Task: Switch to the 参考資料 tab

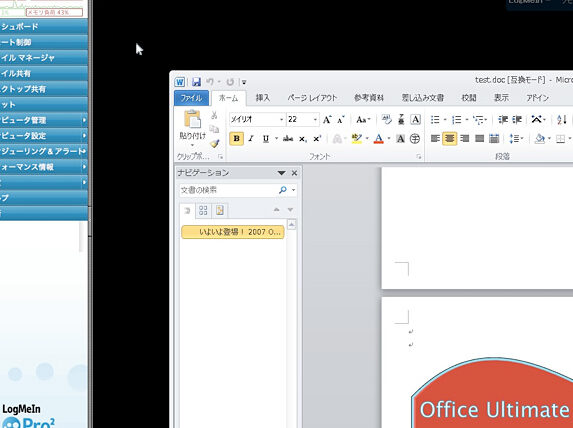Action: 369,98
